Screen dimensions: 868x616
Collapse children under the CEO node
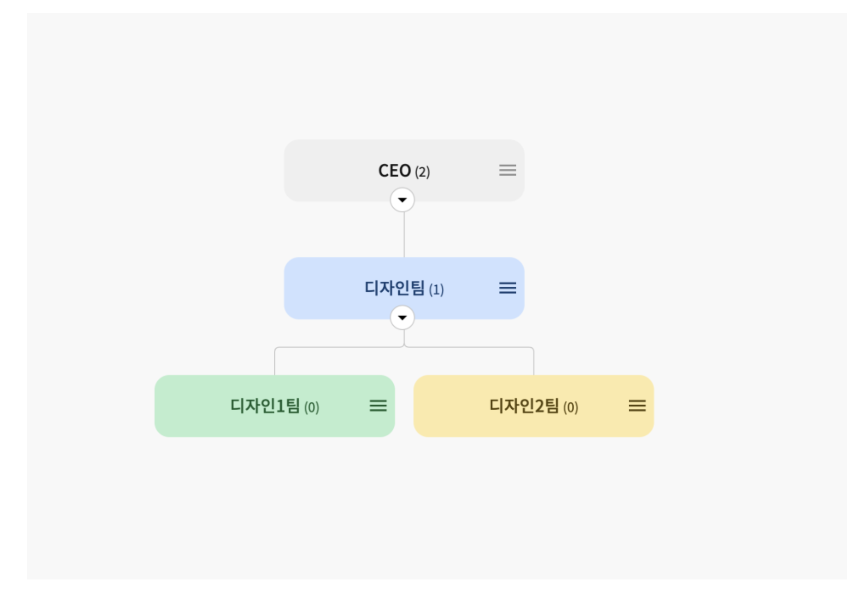point(403,200)
